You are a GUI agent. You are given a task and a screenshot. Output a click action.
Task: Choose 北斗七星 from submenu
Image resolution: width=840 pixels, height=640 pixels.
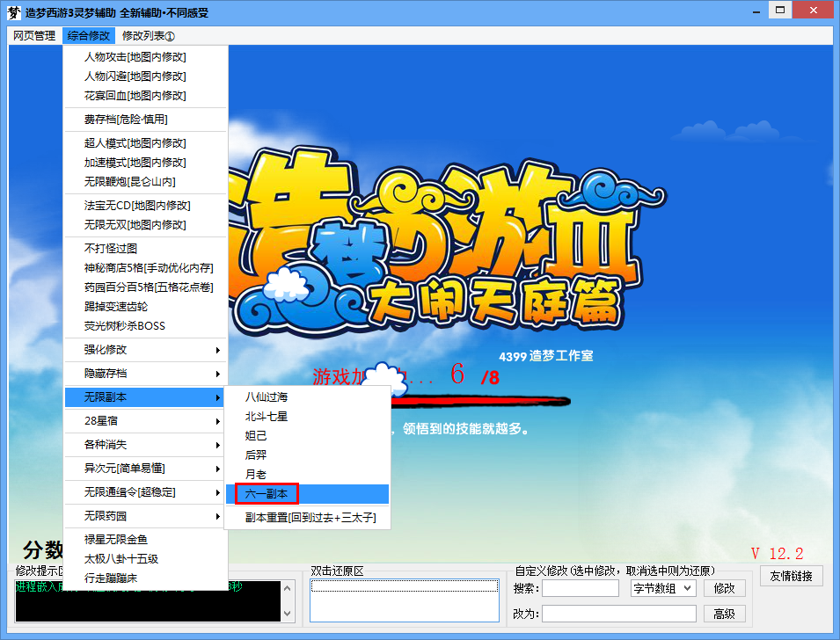[x=308, y=416]
